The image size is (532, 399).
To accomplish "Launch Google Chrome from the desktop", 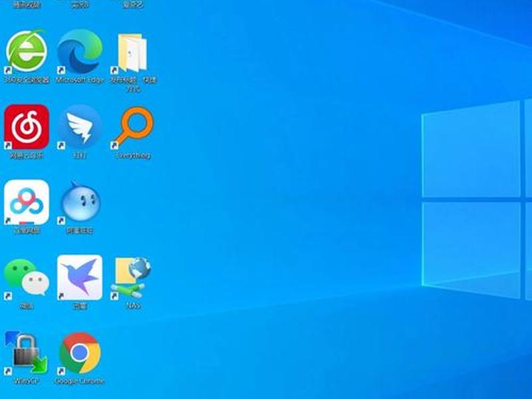I will [80, 353].
